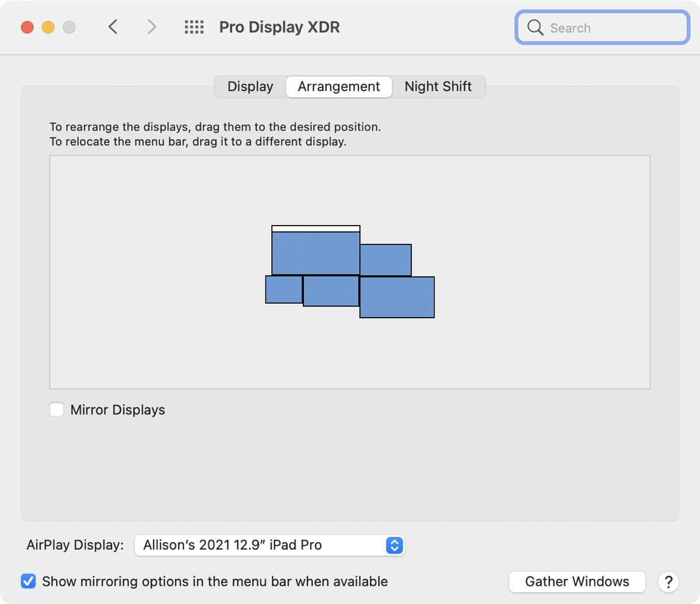Focus the Search field
Screen dimensions: 700x604
[607, 28]
